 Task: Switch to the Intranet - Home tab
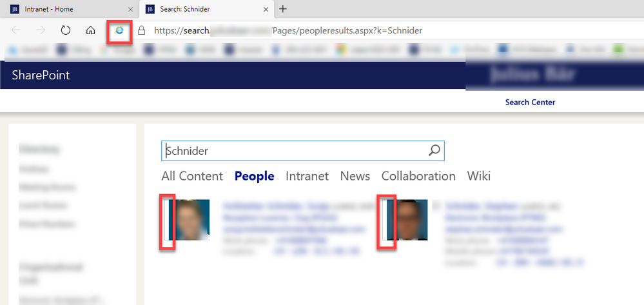coord(68,9)
